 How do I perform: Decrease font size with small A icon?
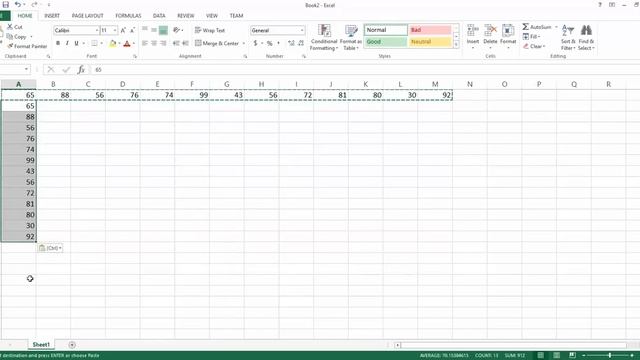click(132, 30)
